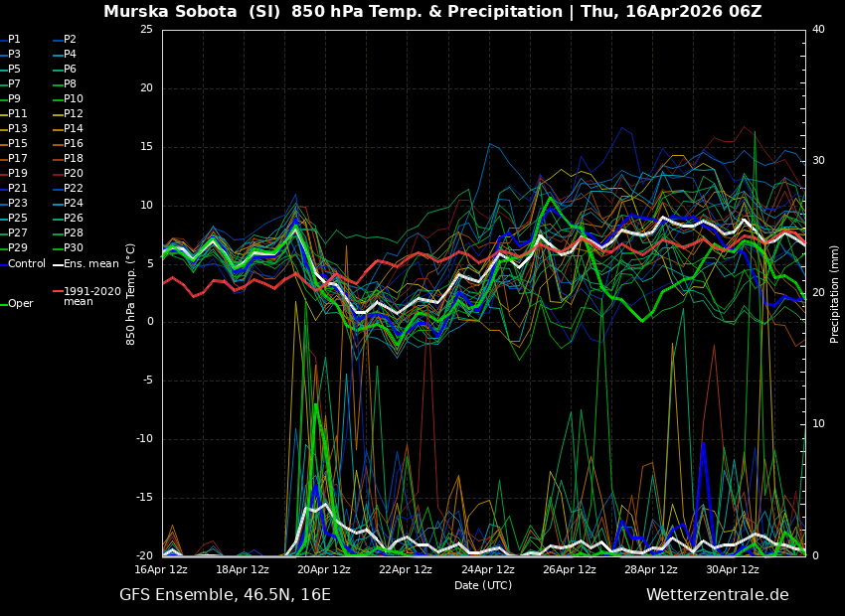Select the Oper legend entry
This screenshot has width=845, height=616.
(x=20, y=304)
